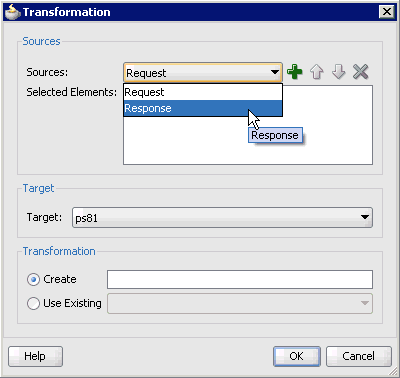Expand the Target ps81 dropdown
Image resolution: width=400 pixels, height=378 pixels.
point(222,218)
